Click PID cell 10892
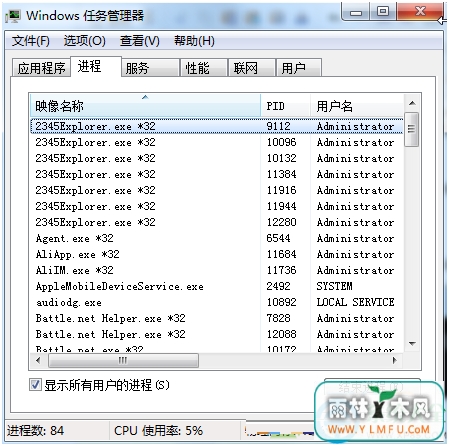449x446 pixels. coord(281,302)
